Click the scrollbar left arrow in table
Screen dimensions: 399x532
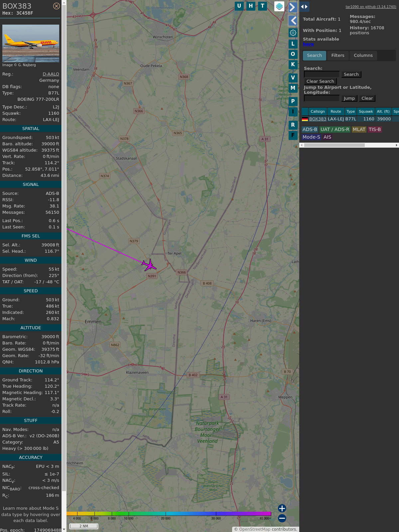pos(302,145)
